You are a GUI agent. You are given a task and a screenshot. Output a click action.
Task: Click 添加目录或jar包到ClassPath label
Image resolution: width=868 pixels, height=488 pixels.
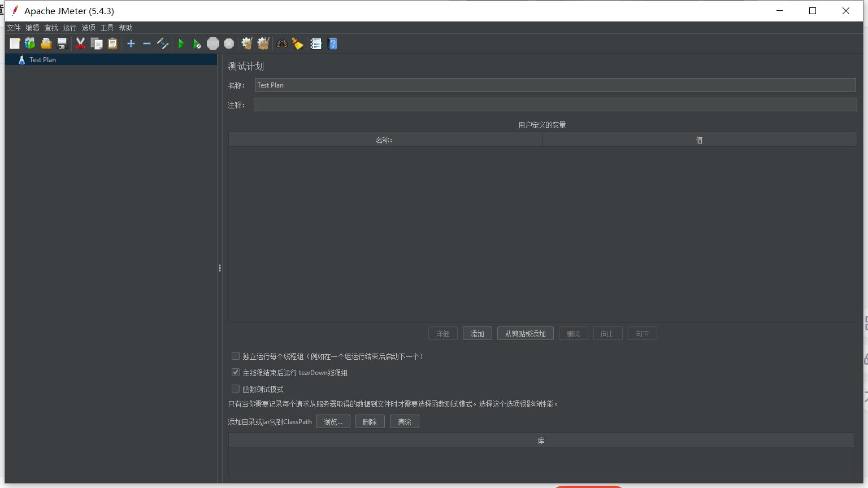tap(270, 422)
